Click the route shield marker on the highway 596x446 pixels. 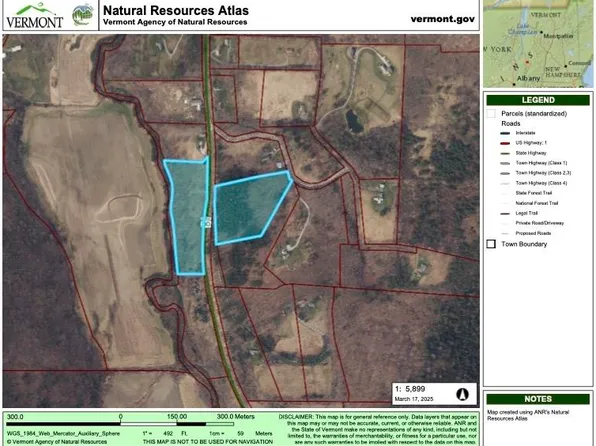click(206, 222)
